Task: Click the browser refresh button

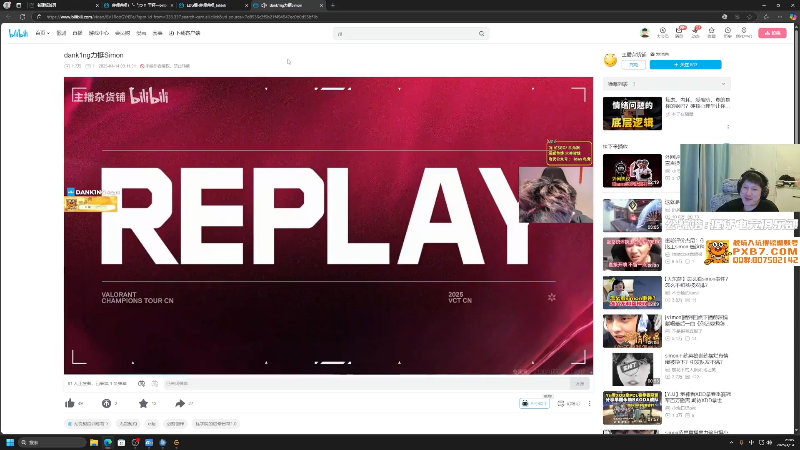Action: (x=22, y=17)
